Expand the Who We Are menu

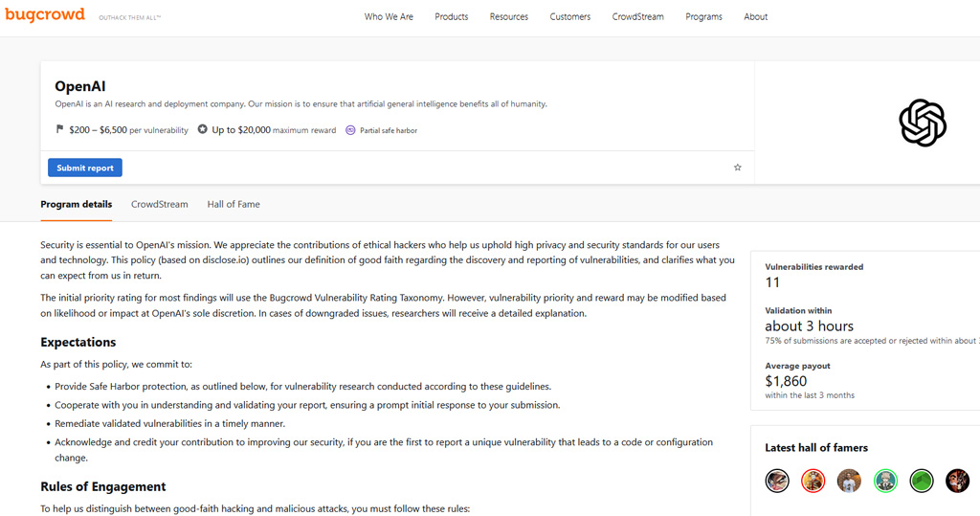pyautogui.click(x=389, y=16)
